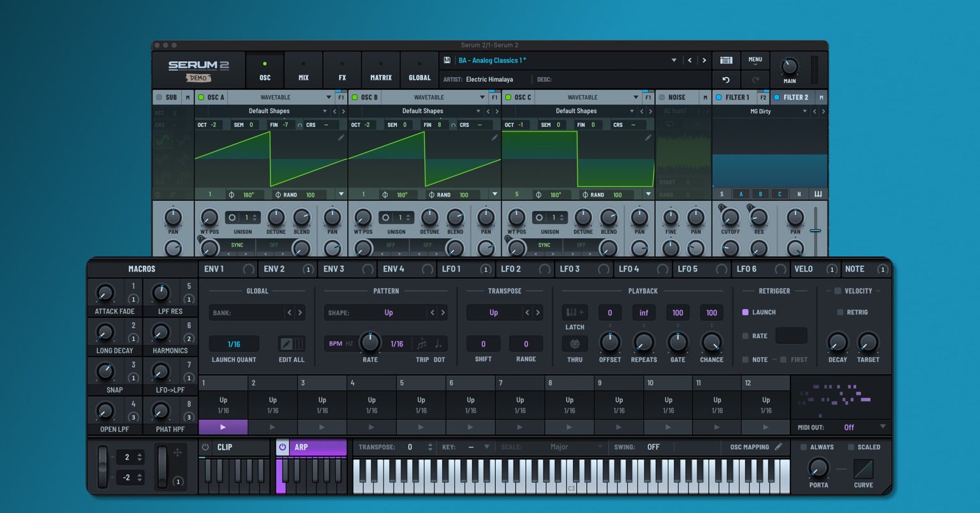
Task: Click the Edit All pencil icon
Action: tap(291, 343)
